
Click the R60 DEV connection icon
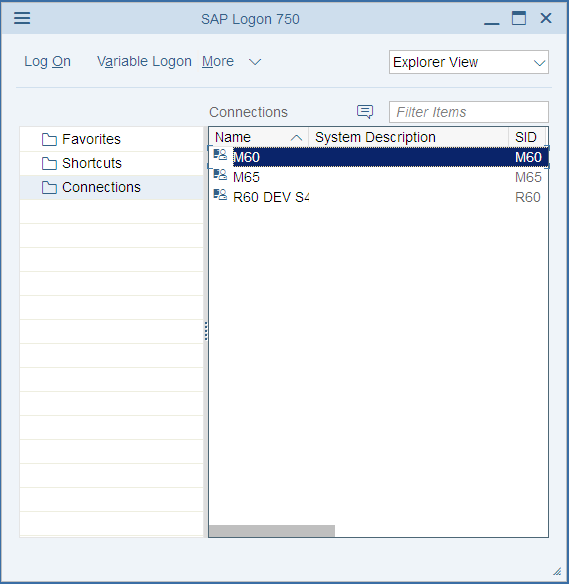[x=220, y=194]
